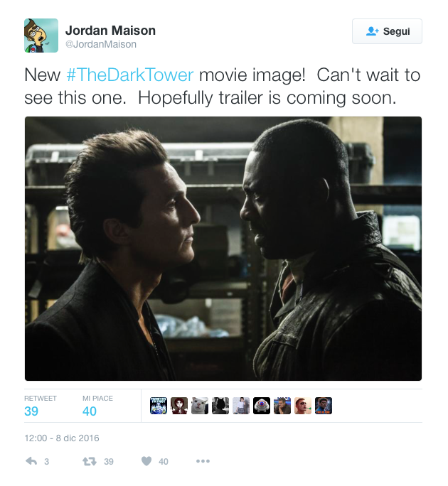Viewport: 448px width, 486px height.
Task: Click the first liker avatar with blue poster
Action: coord(159,406)
